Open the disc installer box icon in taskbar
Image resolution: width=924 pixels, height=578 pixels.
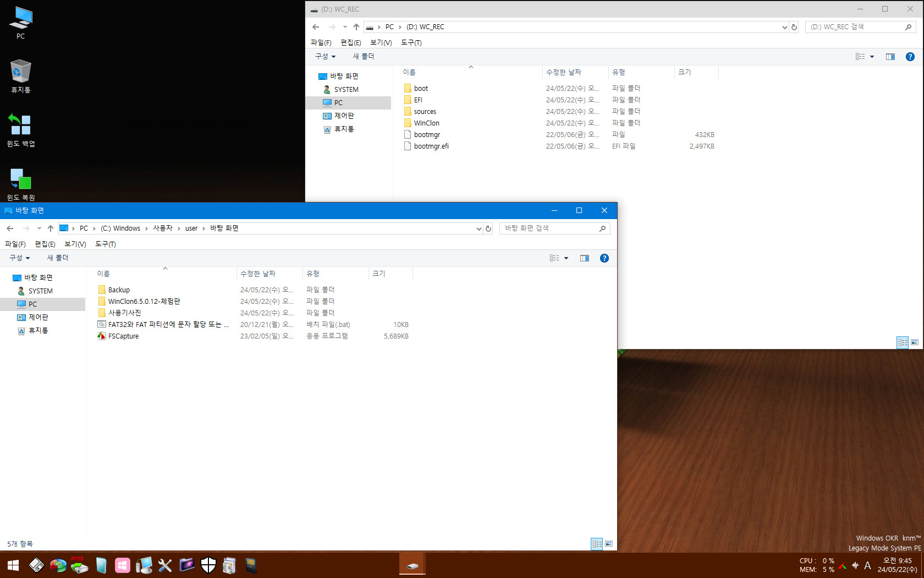pyautogui.click(x=229, y=565)
